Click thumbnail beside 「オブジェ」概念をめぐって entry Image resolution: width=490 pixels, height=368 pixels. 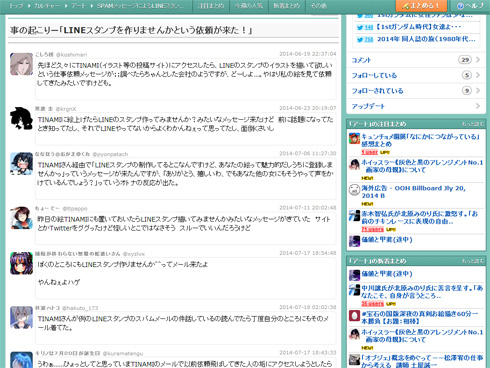click(354, 360)
